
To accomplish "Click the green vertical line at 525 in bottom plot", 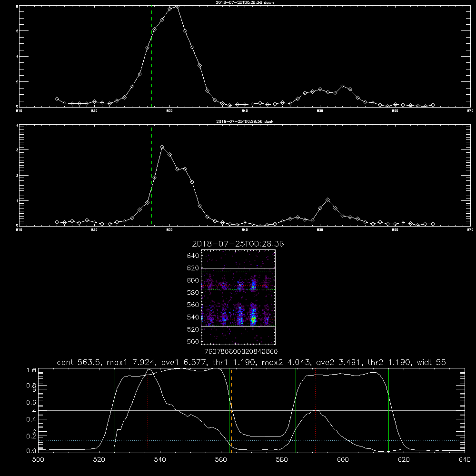I will pyautogui.click(x=115, y=410).
